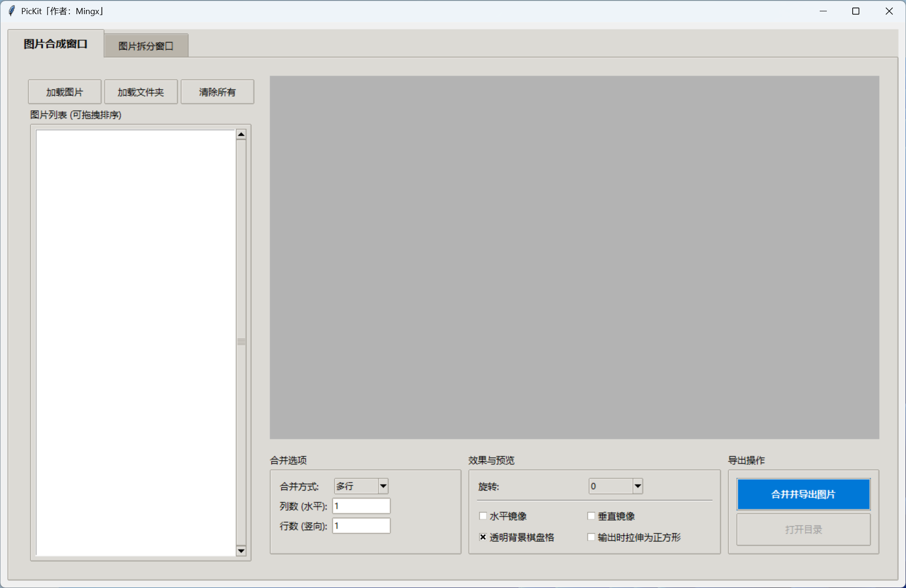Click inside the empty image list box
The width and height of the screenshot is (906, 588).
pyautogui.click(x=136, y=343)
